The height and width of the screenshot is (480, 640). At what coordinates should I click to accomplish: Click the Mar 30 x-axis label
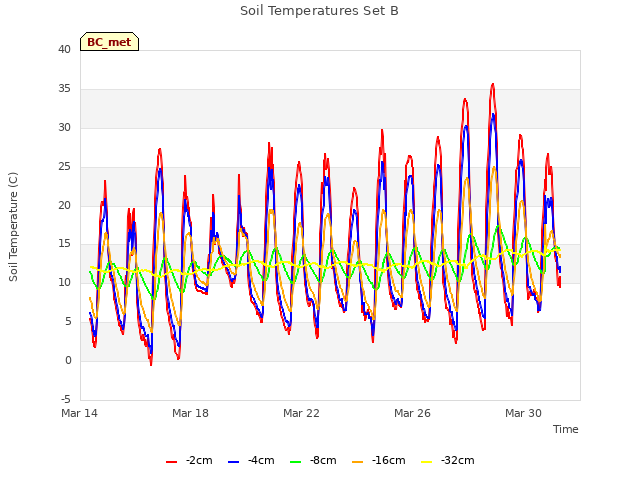tap(523, 413)
